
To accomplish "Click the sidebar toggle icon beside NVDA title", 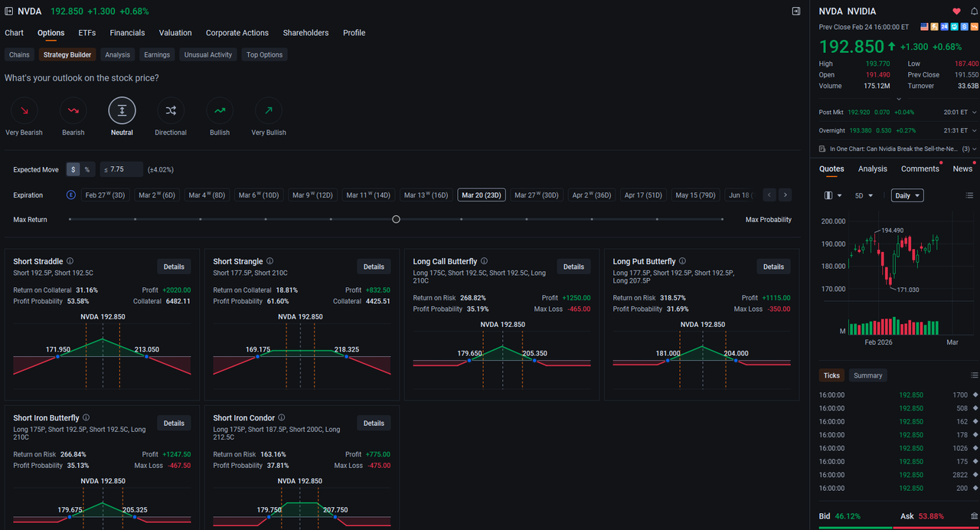I will click(x=8, y=11).
